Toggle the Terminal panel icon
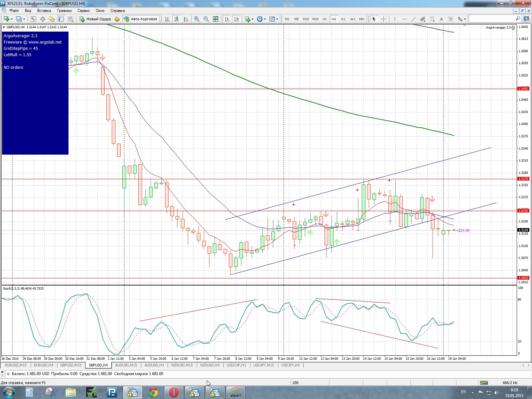The image size is (532, 399). coord(61,19)
